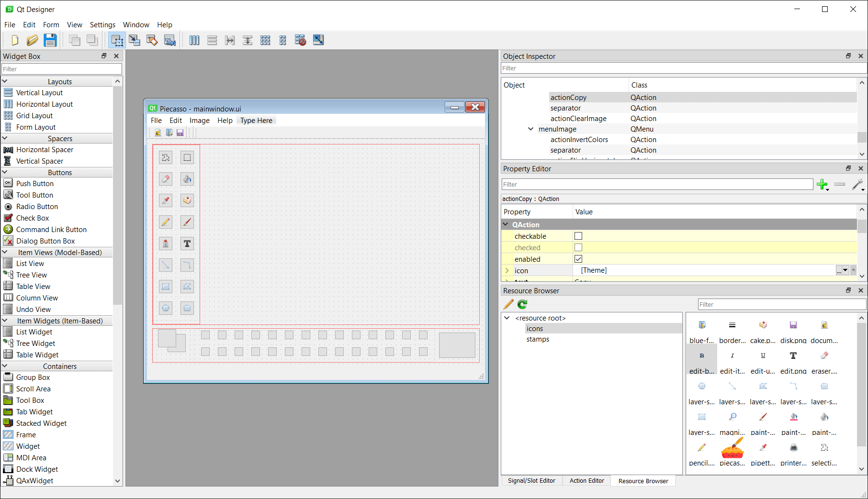Apply Lay Out Horizontally from toolbar

coord(194,40)
